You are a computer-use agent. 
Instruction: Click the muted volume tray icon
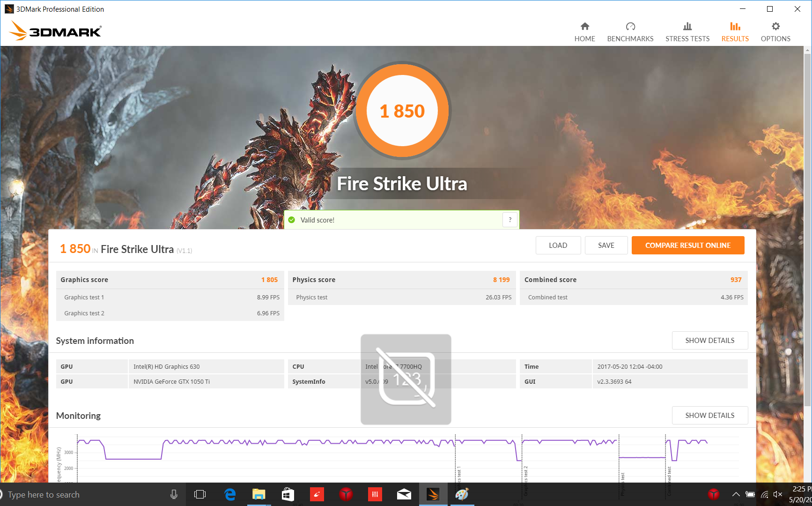(778, 494)
